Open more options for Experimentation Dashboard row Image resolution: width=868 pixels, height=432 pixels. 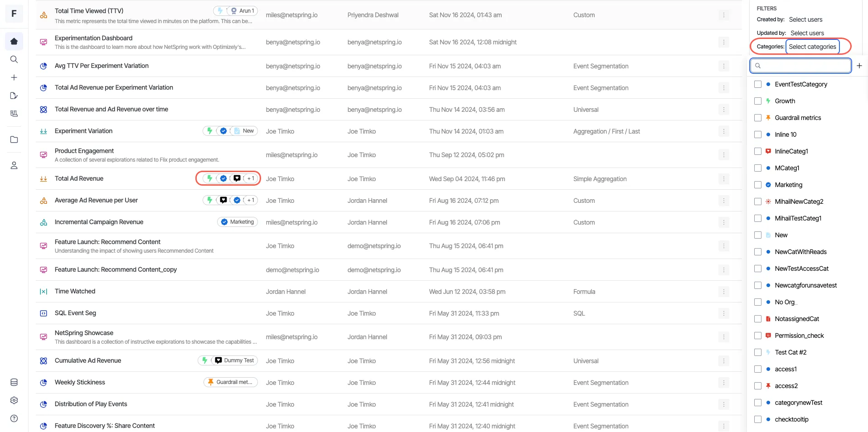pos(724,42)
